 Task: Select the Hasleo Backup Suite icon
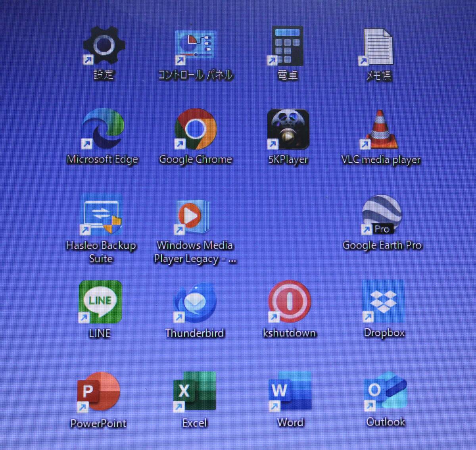(102, 215)
